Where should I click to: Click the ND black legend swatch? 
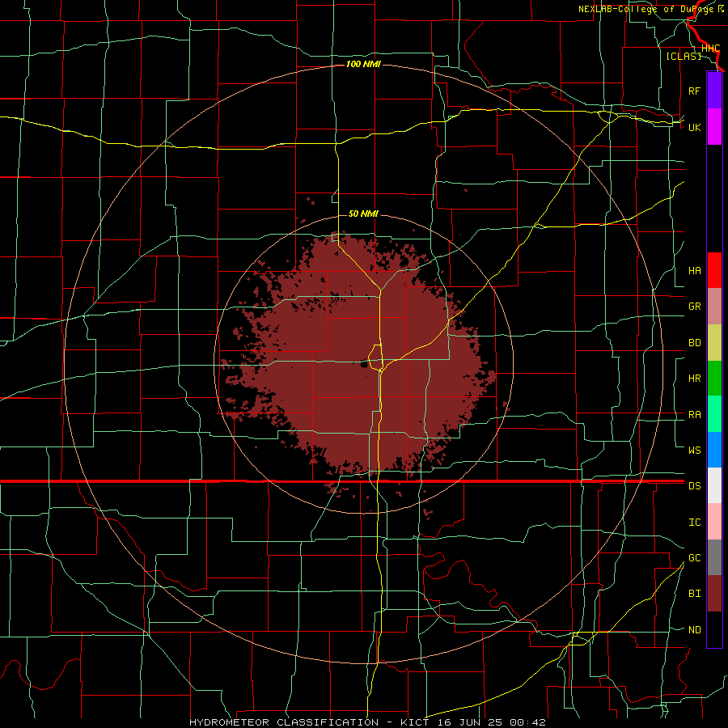[714, 629]
